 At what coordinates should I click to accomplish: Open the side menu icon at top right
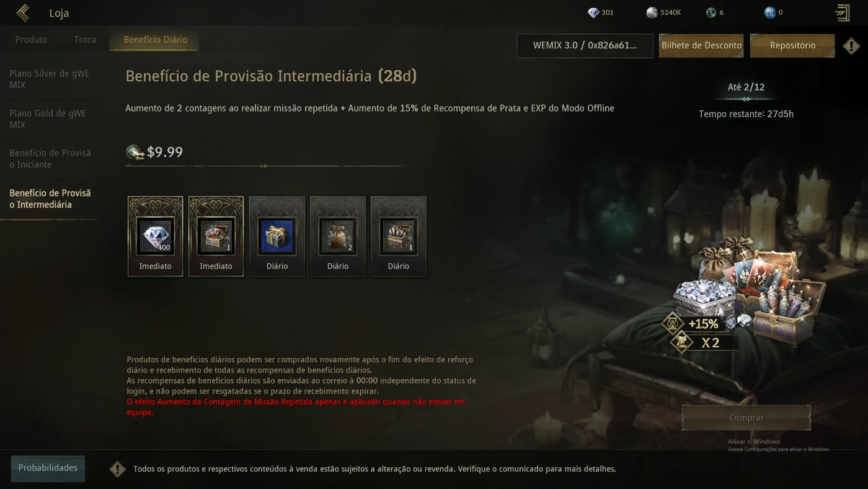842,12
